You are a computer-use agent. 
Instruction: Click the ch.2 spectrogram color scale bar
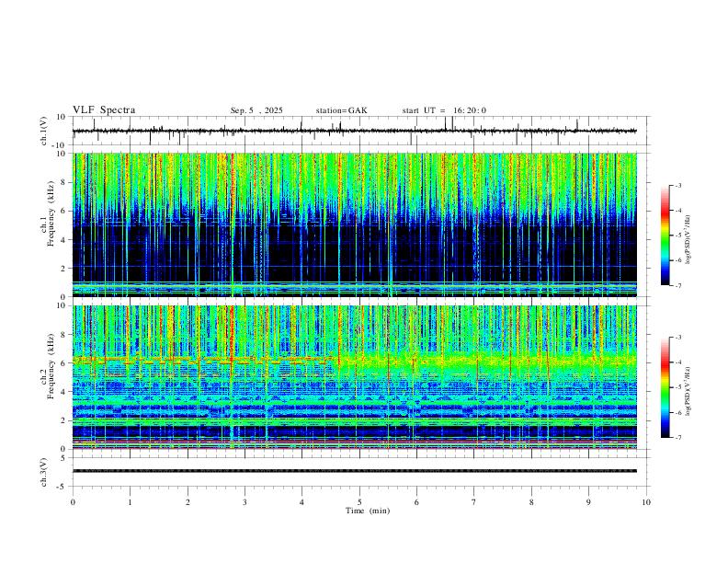[665, 387]
